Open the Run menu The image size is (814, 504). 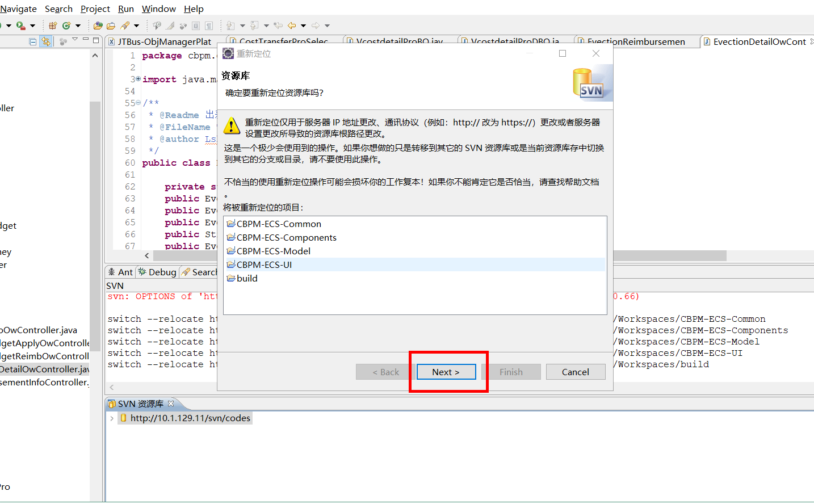coord(126,9)
